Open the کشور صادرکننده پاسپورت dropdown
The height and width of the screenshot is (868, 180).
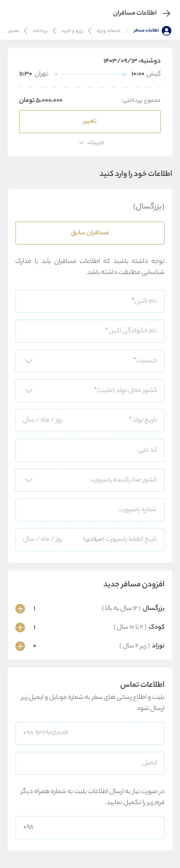[x=90, y=480]
